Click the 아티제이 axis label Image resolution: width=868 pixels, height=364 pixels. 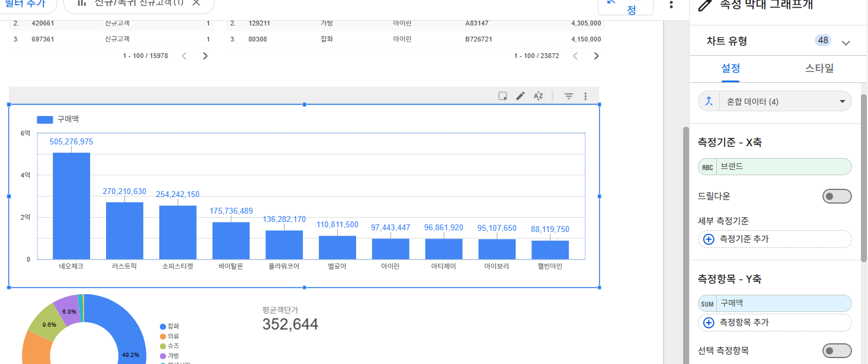click(x=444, y=266)
